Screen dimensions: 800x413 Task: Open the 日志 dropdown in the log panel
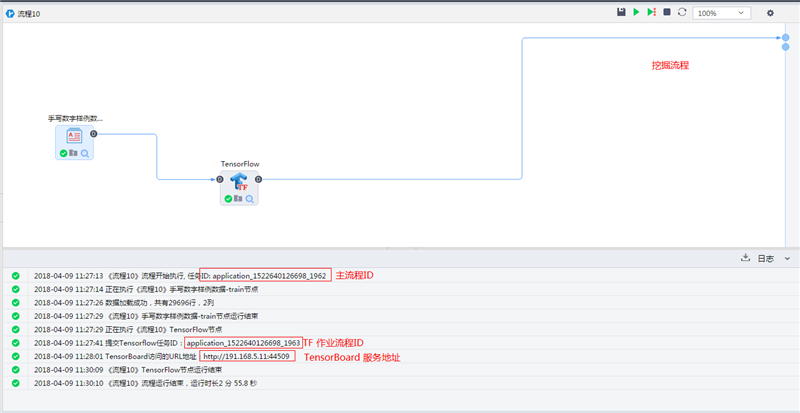click(x=769, y=258)
